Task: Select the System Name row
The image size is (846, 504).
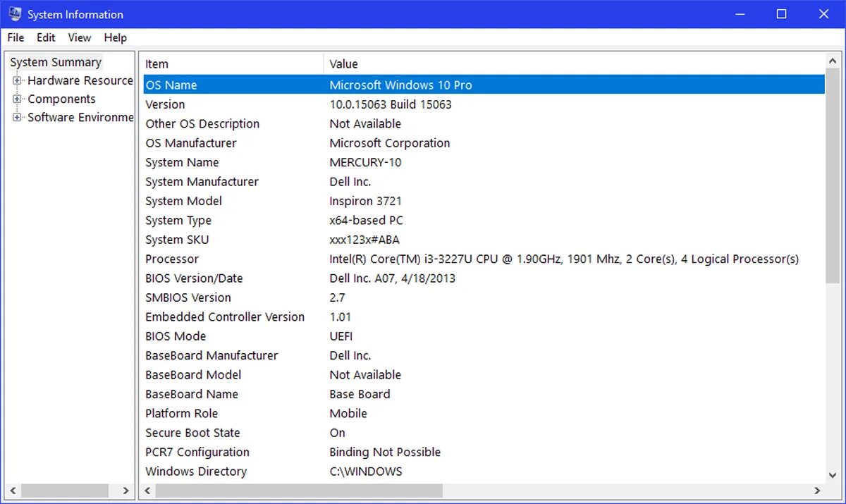Action: [x=484, y=162]
